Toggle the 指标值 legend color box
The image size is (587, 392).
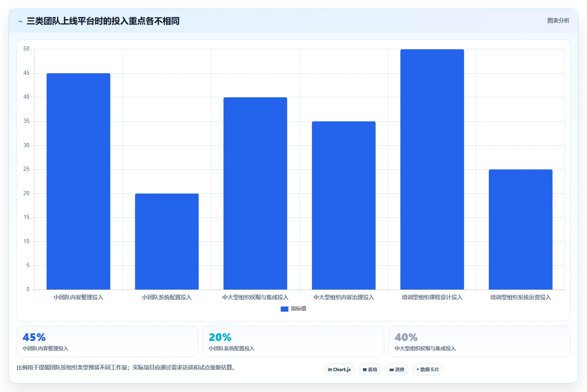coord(284,309)
